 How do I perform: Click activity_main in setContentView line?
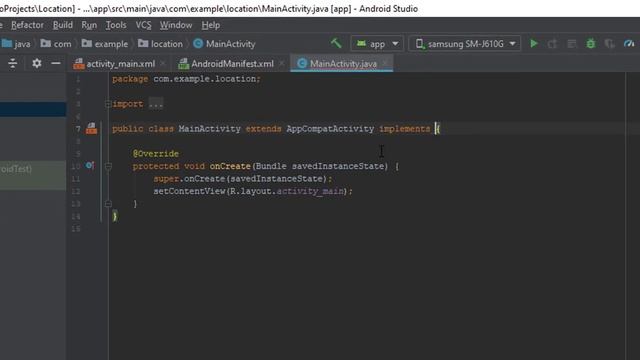click(310, 191)
